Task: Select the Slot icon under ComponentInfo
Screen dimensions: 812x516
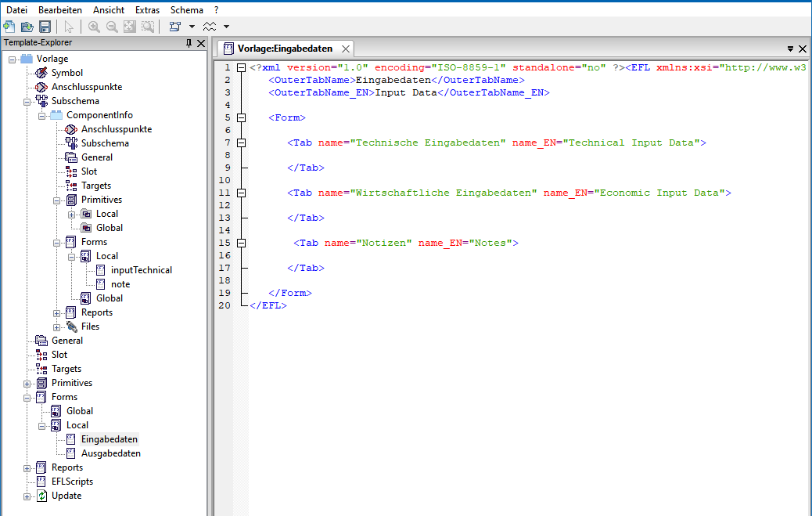Action: [71, 171]
